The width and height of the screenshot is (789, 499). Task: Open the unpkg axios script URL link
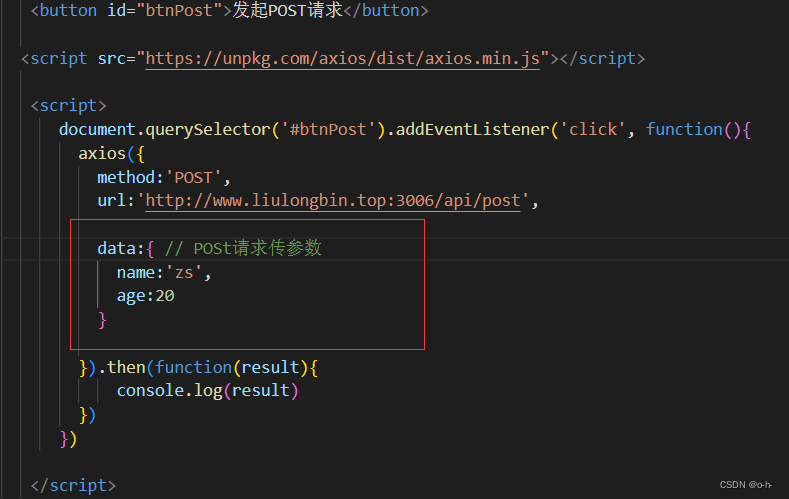tap(342, 59)
